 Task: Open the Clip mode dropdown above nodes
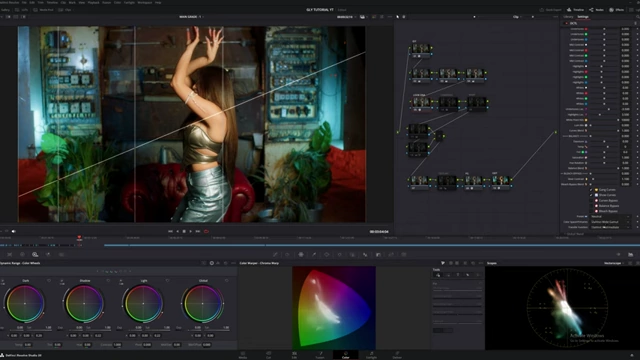click(x=518, y=17)
